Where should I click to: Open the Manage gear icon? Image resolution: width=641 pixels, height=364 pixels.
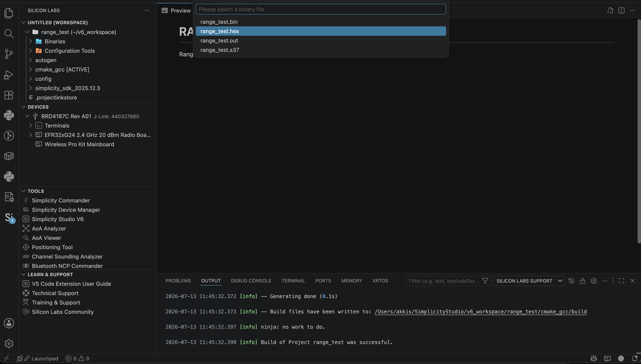point(9,344)
